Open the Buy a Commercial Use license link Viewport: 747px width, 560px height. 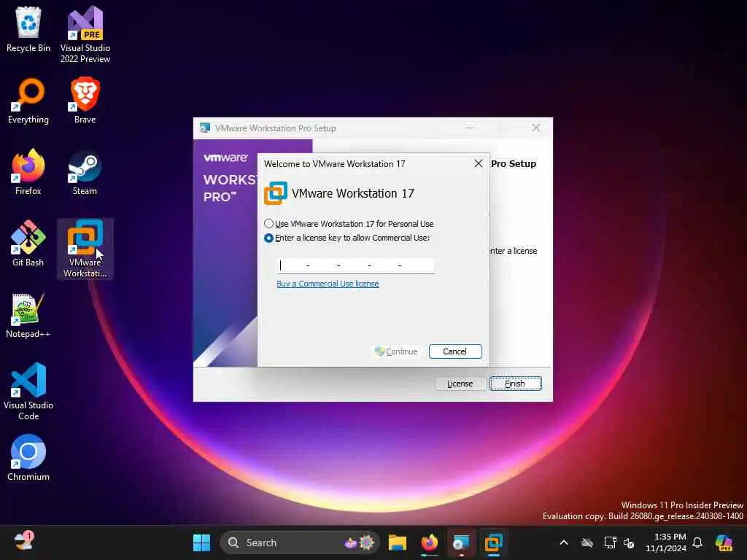pos(328,284)
